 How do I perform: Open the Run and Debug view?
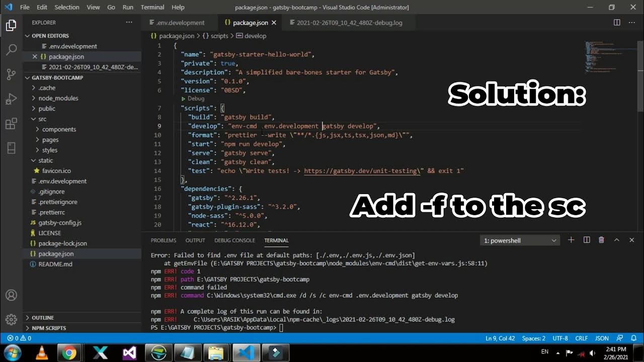tap(11, 100)
